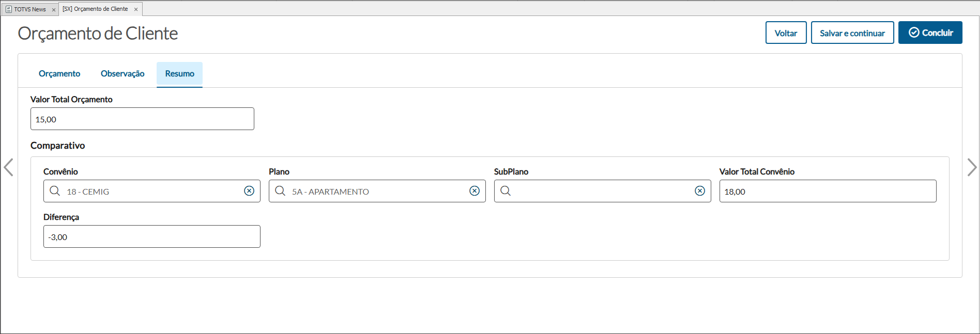Click the SubPlano search magnifier icon
This screenshot has width=980, height=334.
(506, 191)
